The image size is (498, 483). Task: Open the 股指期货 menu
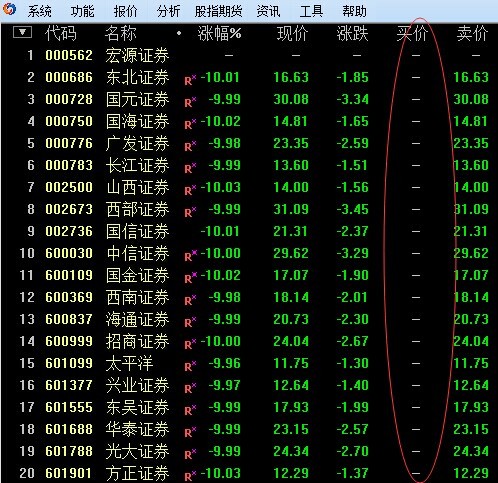click(x=218, y=11)
